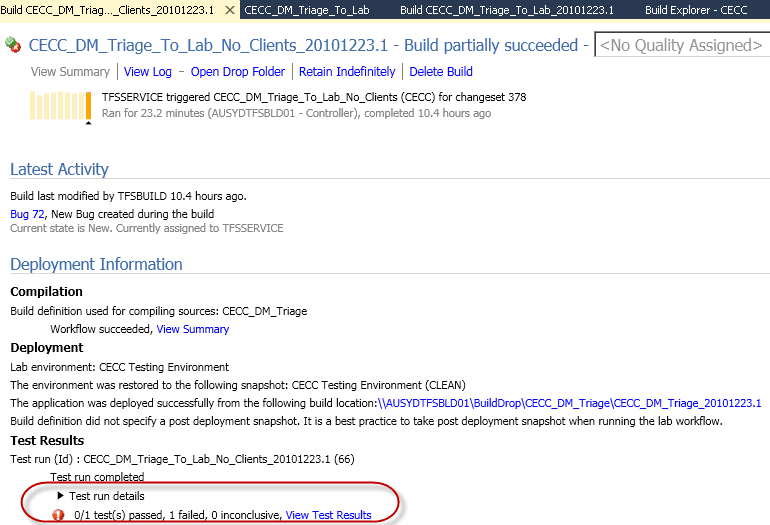The height and width of the screenshot is (525, 770).
Task: Click the build partially succeeded status icon
Action: 14,45
